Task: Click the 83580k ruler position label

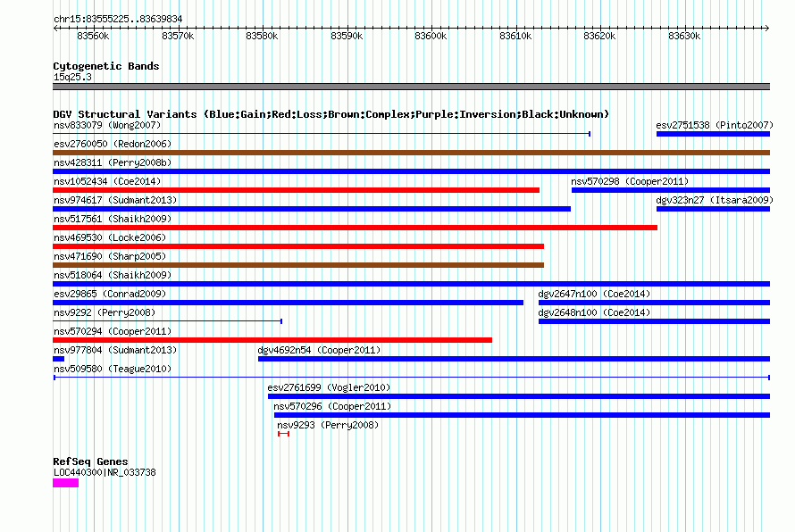Action: click(x=262, y=36)
